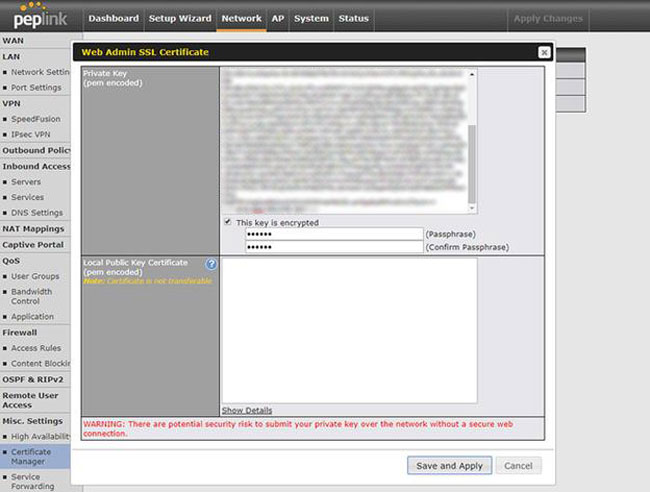This screenshot has width=650, height=492.
Task: Close the Web Admin SSL Certificate dialog
Action: [544, 52]
